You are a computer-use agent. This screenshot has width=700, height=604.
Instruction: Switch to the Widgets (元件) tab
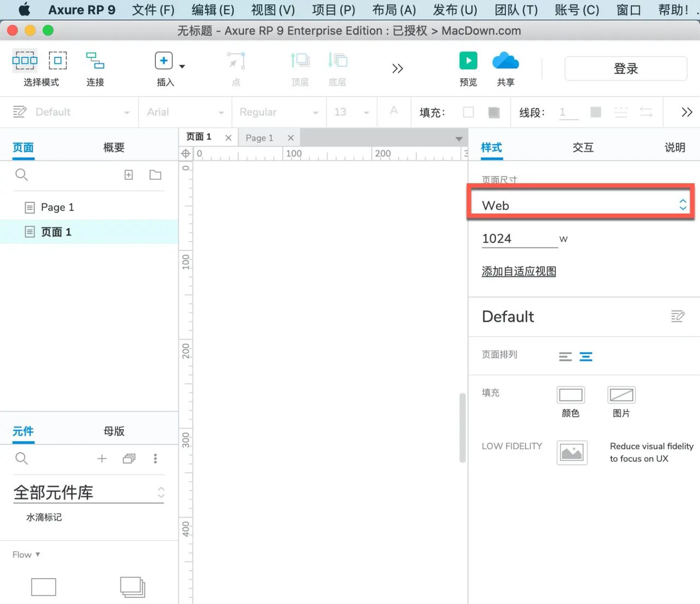coord(24,431)
